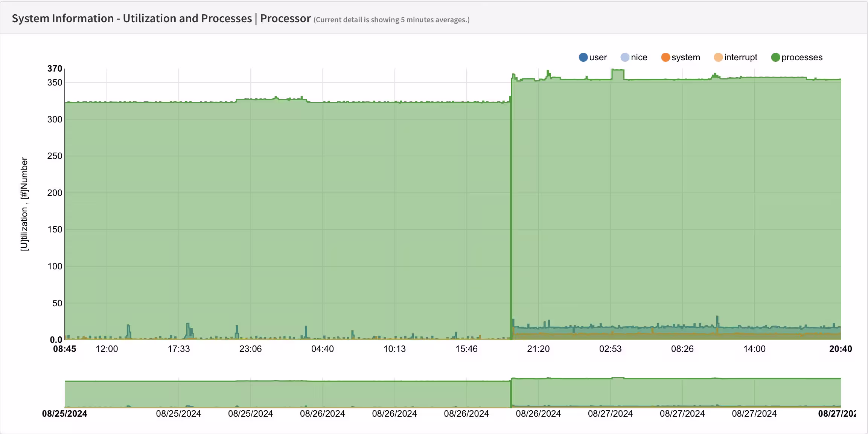The height and width of the screenshot is (434, 868).
Task: Click the 150 y-axis tick label
Action: (55, 229)
